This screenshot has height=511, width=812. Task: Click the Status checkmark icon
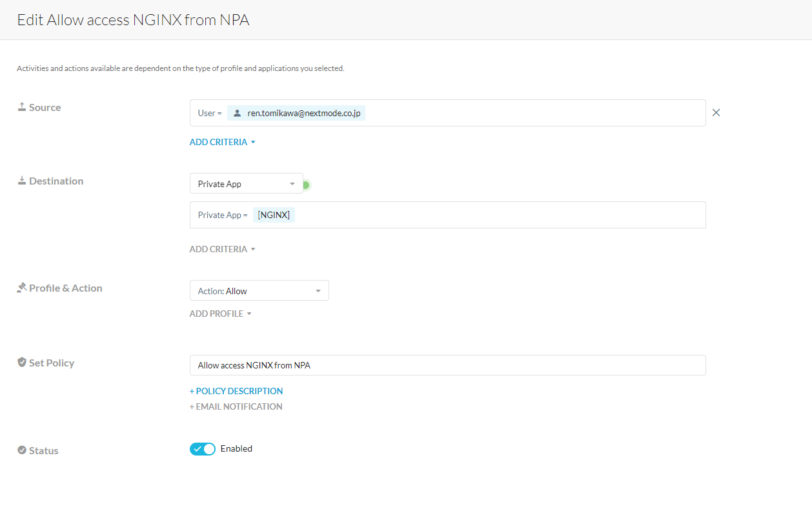[x=22, y=450]
